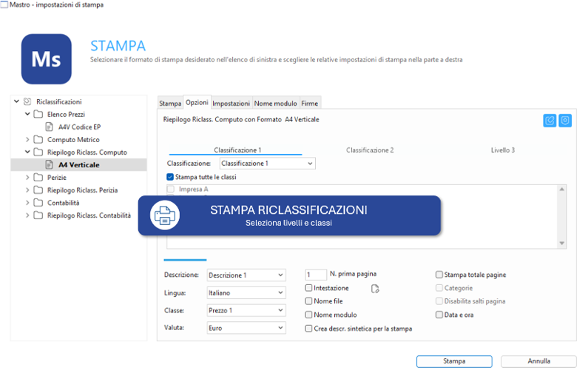
Task: Click the Annulla button
Action: 538,361
